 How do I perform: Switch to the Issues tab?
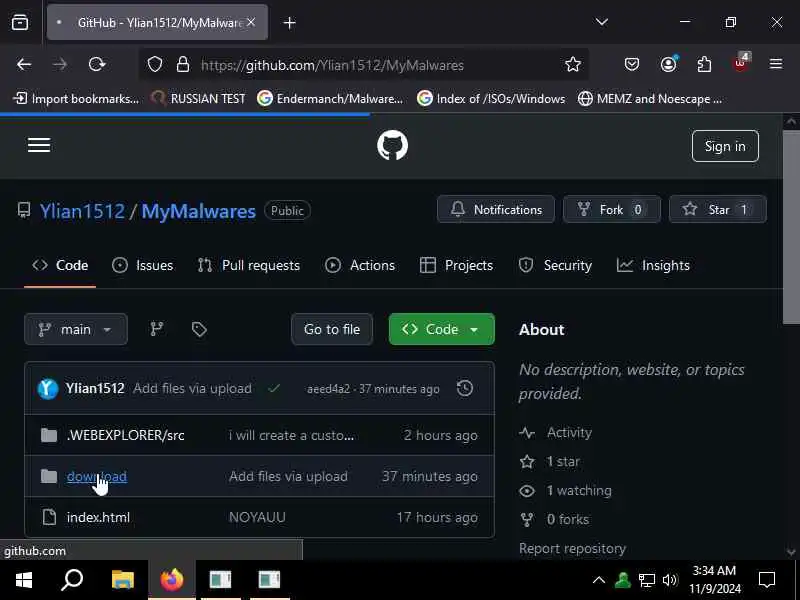click(142, 265)
